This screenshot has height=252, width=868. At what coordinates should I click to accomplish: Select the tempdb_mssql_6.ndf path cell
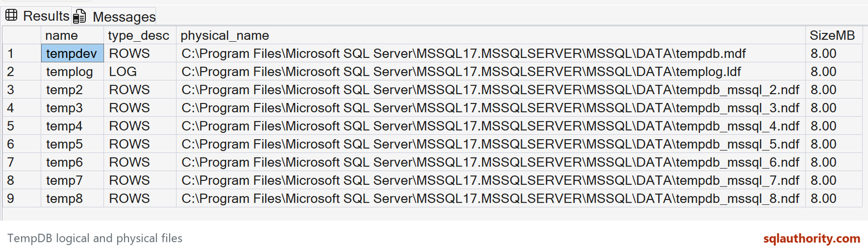pyautogui.click(x=490, y=162)
